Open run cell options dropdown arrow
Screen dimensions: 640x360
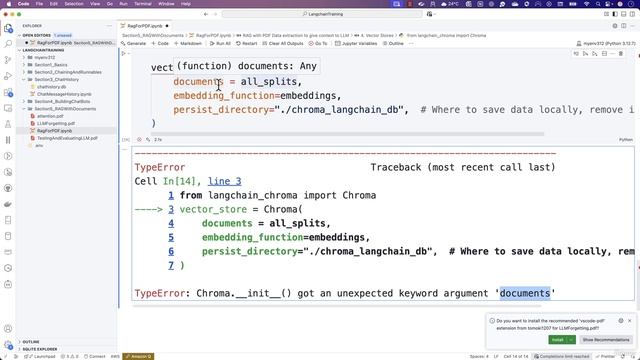[129, 53]
